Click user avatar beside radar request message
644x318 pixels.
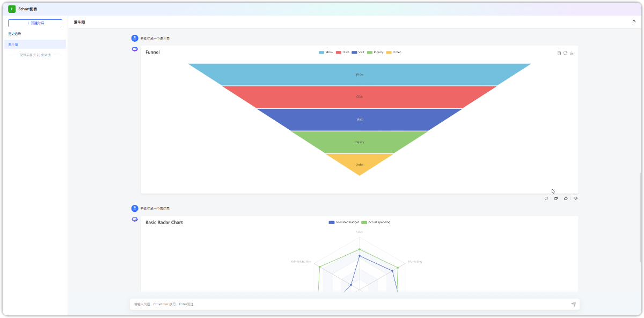coord(135,208)
